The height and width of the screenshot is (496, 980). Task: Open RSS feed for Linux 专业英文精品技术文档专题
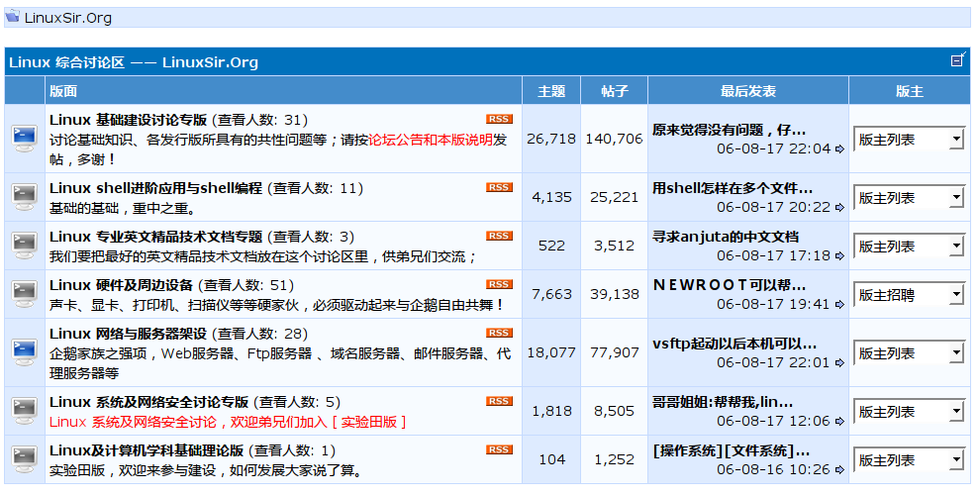pyautogui.click(x=499, y=236)
